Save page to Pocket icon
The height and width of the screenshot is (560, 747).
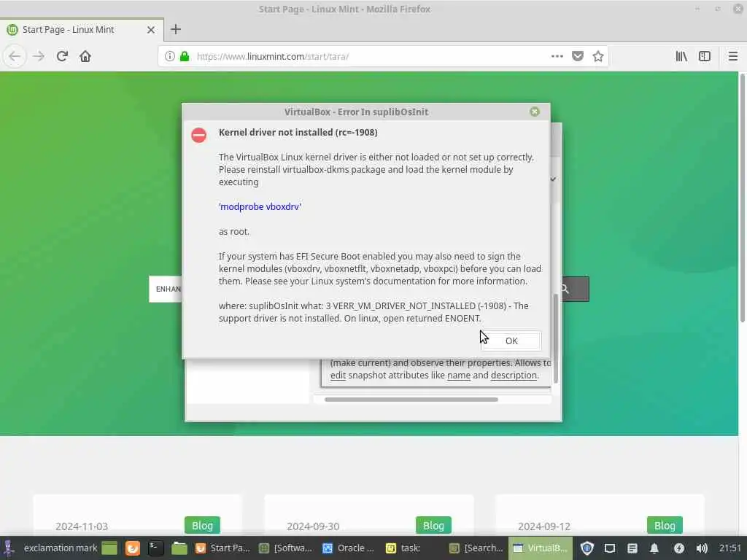pyautogui.click(x=578, y=56)
